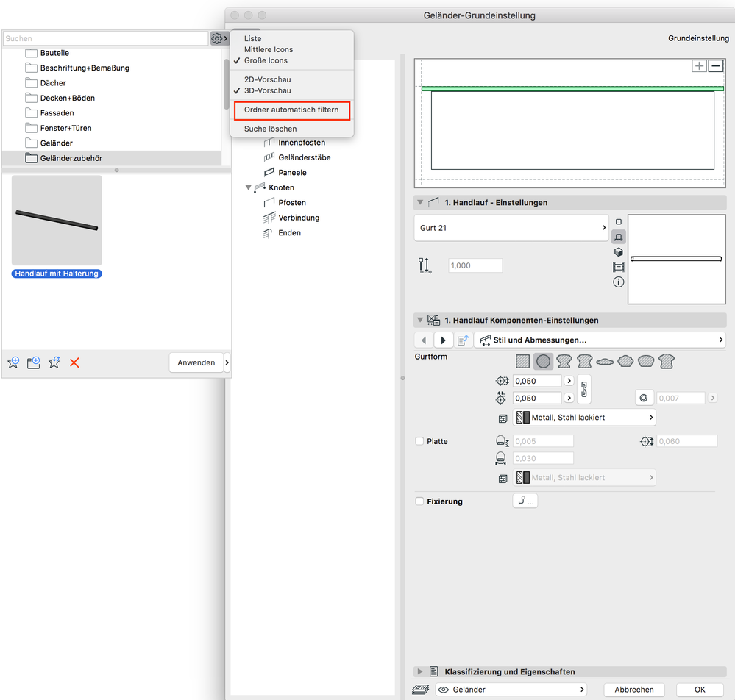
Task: Select Paneele in the tree
Action: pos(292,172)
